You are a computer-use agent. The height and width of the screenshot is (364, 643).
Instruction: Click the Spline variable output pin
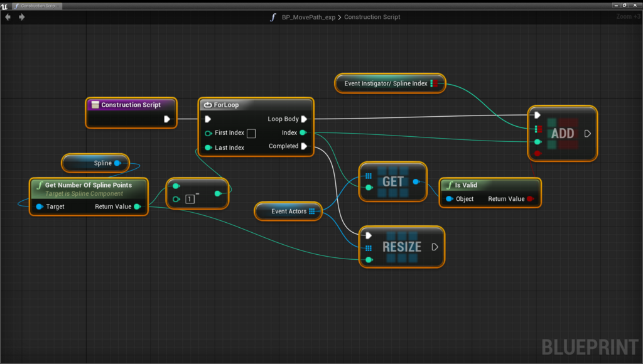tap(117, 163)
